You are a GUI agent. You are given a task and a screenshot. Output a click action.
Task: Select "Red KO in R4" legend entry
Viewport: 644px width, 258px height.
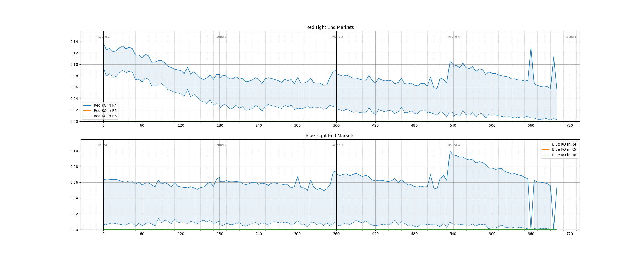tap(105, 105)
